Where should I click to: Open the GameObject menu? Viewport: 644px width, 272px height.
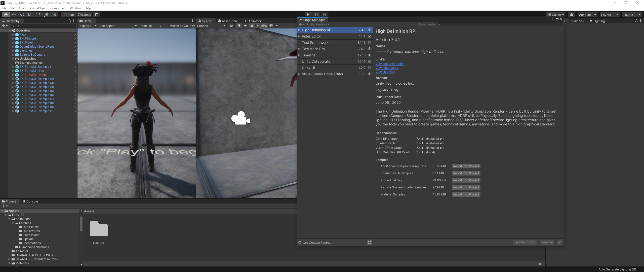coord(38,8)
